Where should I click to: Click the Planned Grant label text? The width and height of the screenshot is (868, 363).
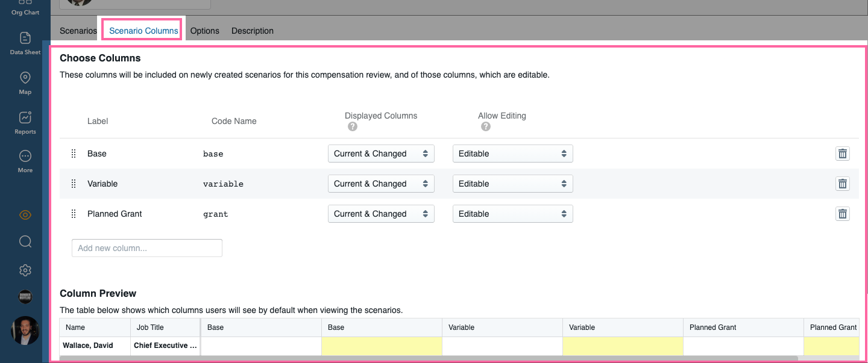pyautogui.click(x=115, y=214)
